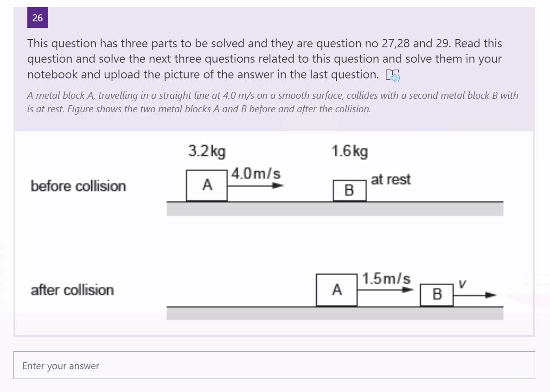
Task: Click the arrowhead of the 1.5m/s arrow
Action: 408,289
